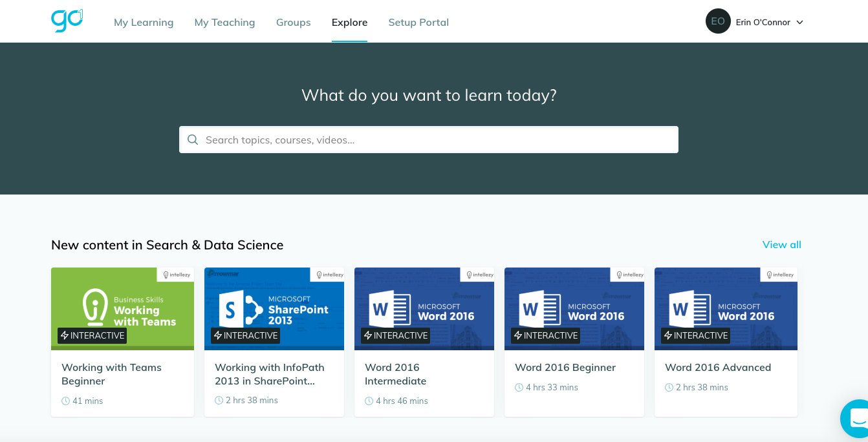Click the GO1 logo
The image size is (868, 442).
pyautogui.click(x=67, y=20)
